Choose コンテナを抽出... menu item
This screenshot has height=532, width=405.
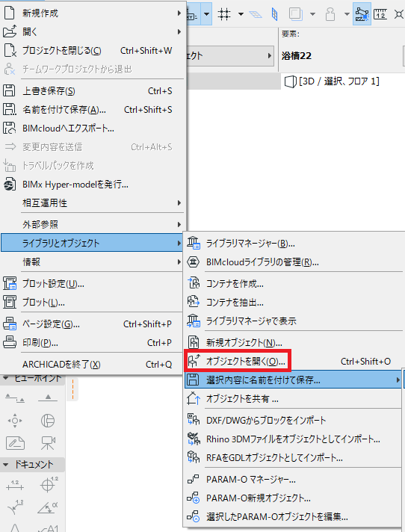pyautogui.click(x=294, y=303)
